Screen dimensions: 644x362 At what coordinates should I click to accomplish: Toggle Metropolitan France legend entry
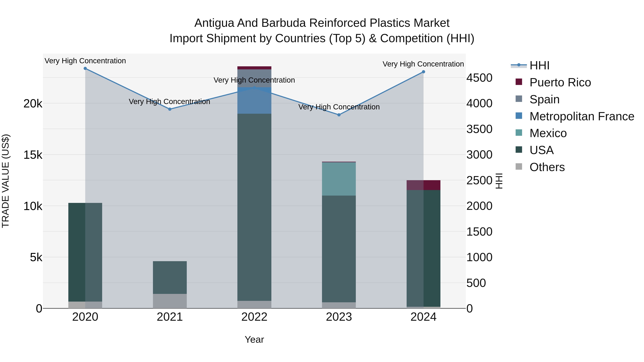pos(575,116)
